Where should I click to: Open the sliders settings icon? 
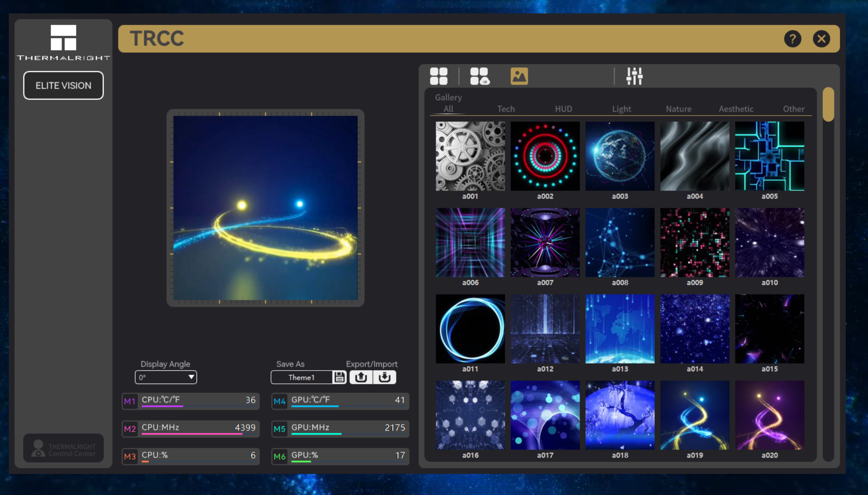pos(634,76)
